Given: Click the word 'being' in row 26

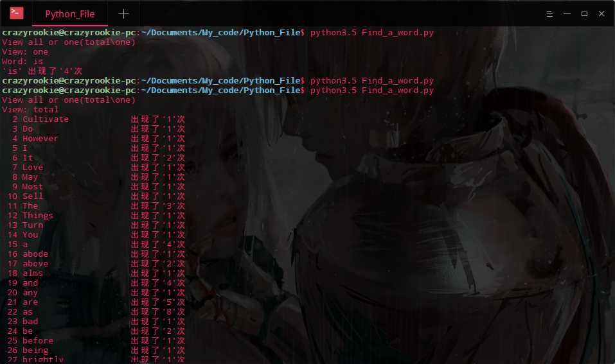Looking at the screenshot, I should (35, 351).
